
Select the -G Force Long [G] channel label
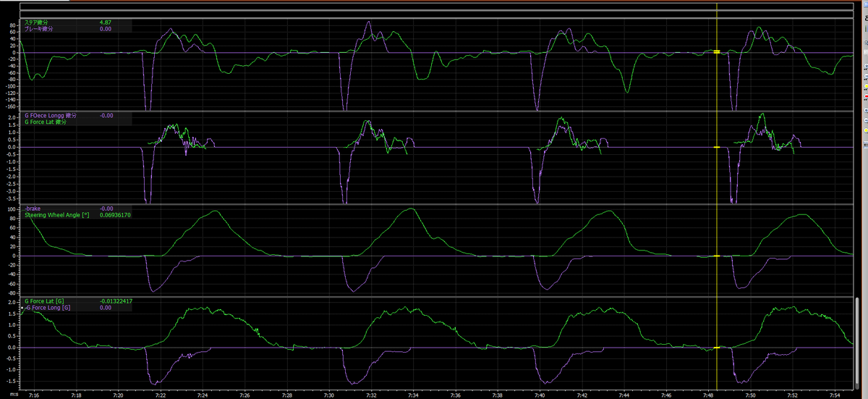[x=47, y=307]
